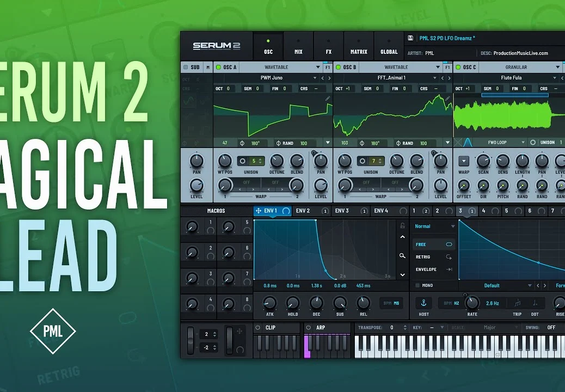Click the Retrig mode arrow icon
This screenshot has width=565, height=392.
[449, 257]
